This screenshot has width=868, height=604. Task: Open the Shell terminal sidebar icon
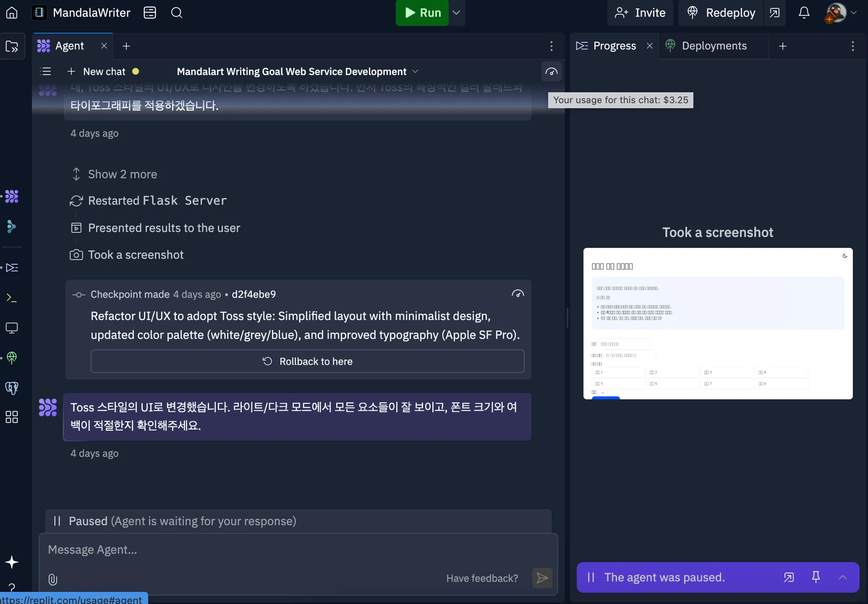point(12,298)
